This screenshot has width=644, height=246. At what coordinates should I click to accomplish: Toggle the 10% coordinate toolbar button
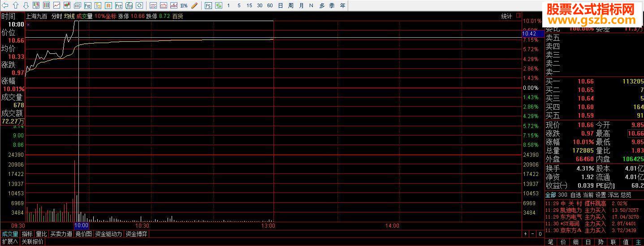click(x=184, y=5)
